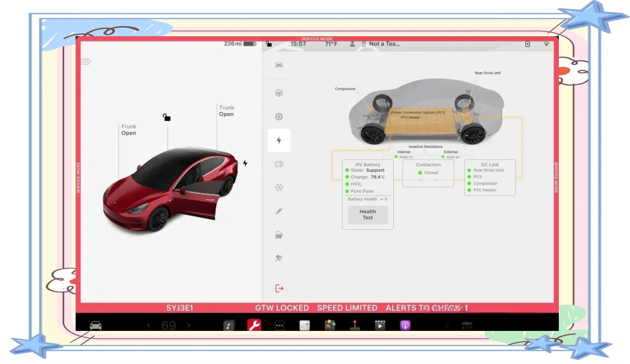
Task: Toggle the Frunk Open control
Action: [129, 130]
